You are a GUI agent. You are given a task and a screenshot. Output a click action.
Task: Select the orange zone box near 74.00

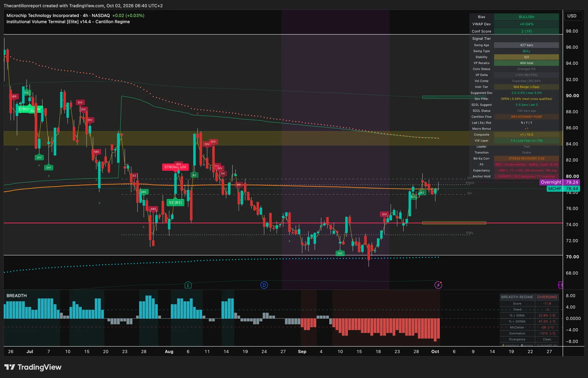pyautogui.click(x=454, y=223)
